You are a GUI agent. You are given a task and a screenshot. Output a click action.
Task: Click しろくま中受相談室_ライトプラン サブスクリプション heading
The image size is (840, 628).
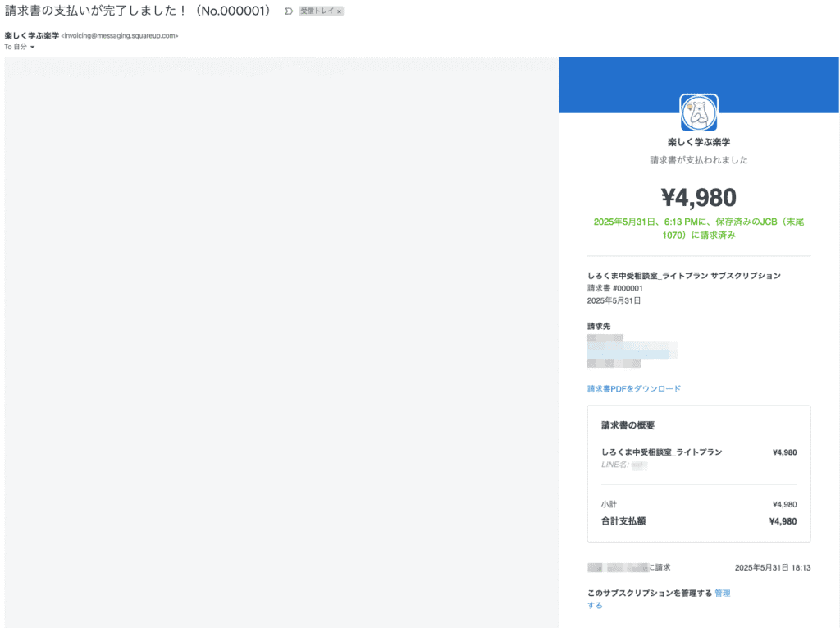click(x=684, y=276)
